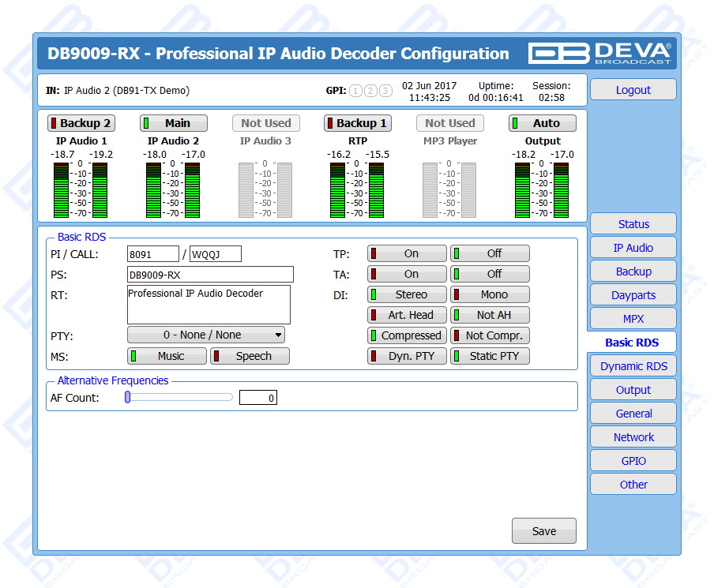Click the RTP level meter

[357, 189]
